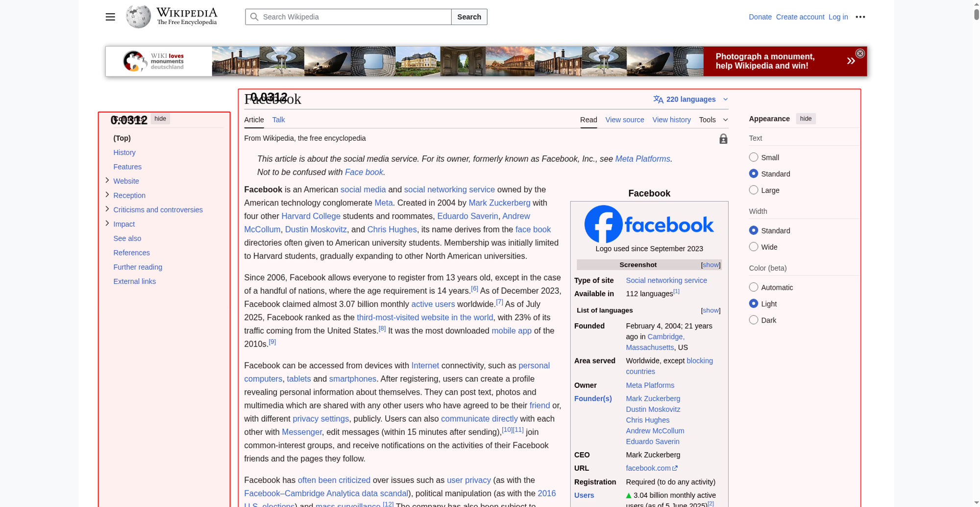
Task: Select Wide width option
Action: (754, 247)
